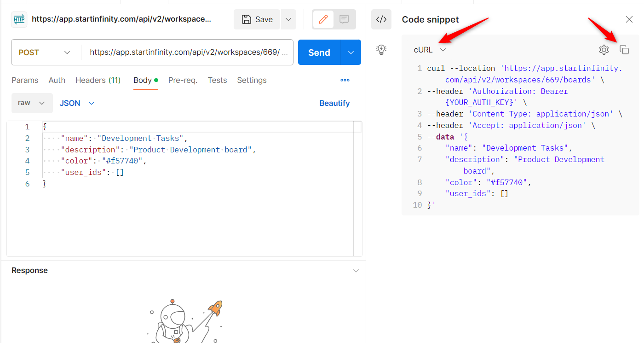The image size is (644, 343).
Task: Open the JSON format dropdown
Action: tap(77, 103)
